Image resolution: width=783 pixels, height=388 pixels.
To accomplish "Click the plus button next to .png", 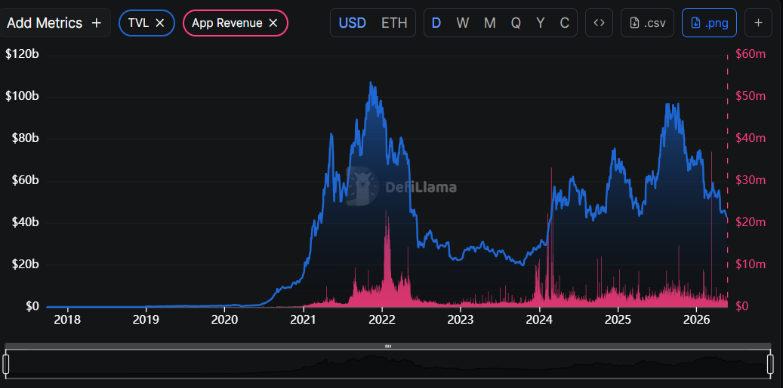I will (758, 23).
